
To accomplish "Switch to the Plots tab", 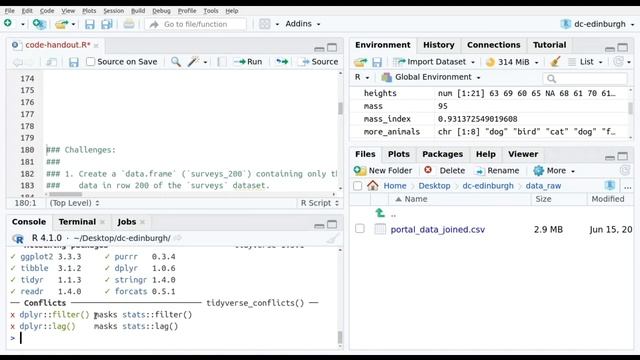I will 398,154.
